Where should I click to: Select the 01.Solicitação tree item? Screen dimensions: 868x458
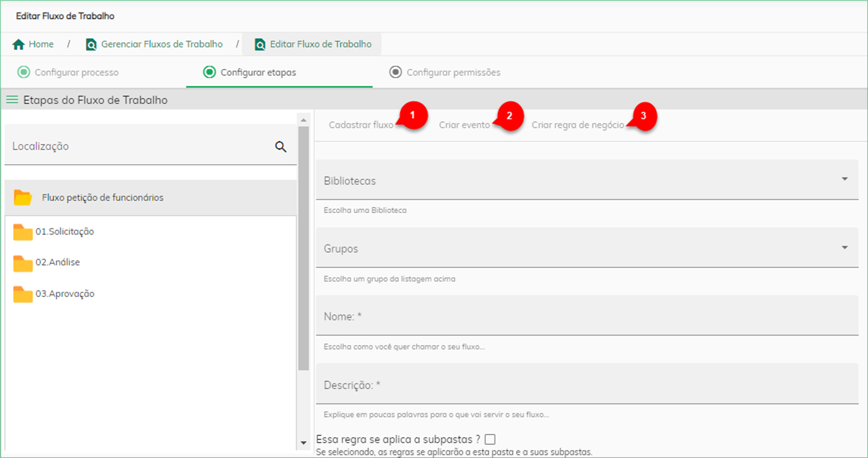(65, 232)
